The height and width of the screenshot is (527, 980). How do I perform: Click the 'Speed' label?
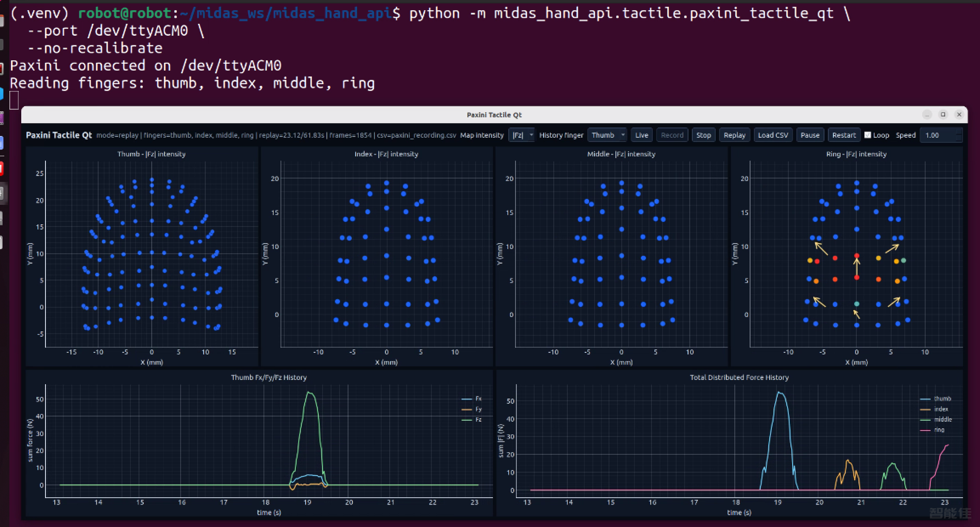point(906,135)
